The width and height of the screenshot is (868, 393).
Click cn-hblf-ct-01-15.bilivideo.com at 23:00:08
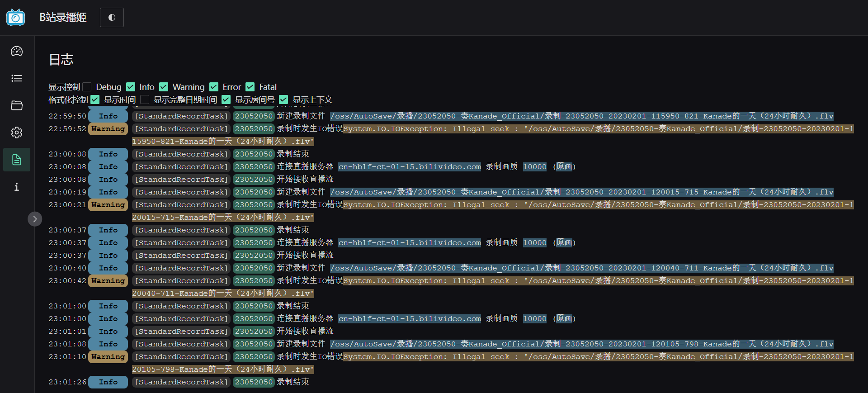click(410, 167)
